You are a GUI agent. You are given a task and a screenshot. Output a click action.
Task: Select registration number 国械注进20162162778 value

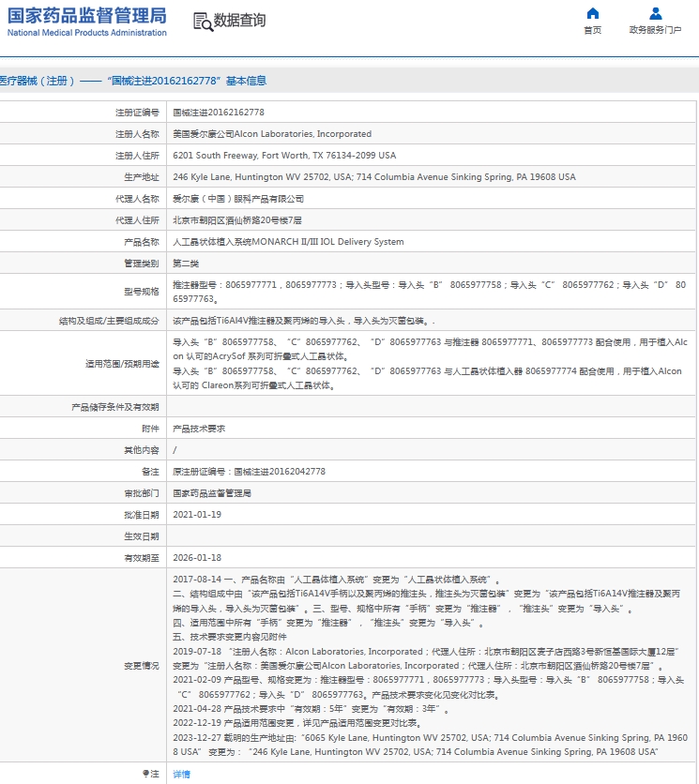tap(219, 113)
